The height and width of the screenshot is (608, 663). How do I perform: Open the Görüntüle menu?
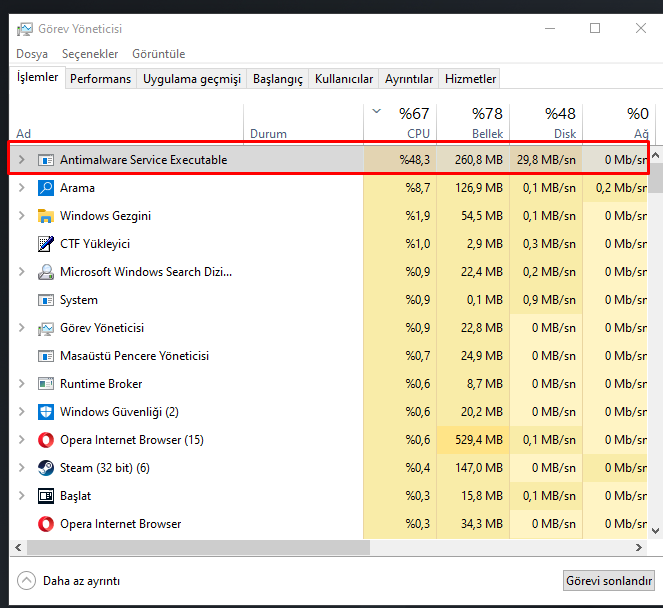pyautogui.click(x=159, y=54)
